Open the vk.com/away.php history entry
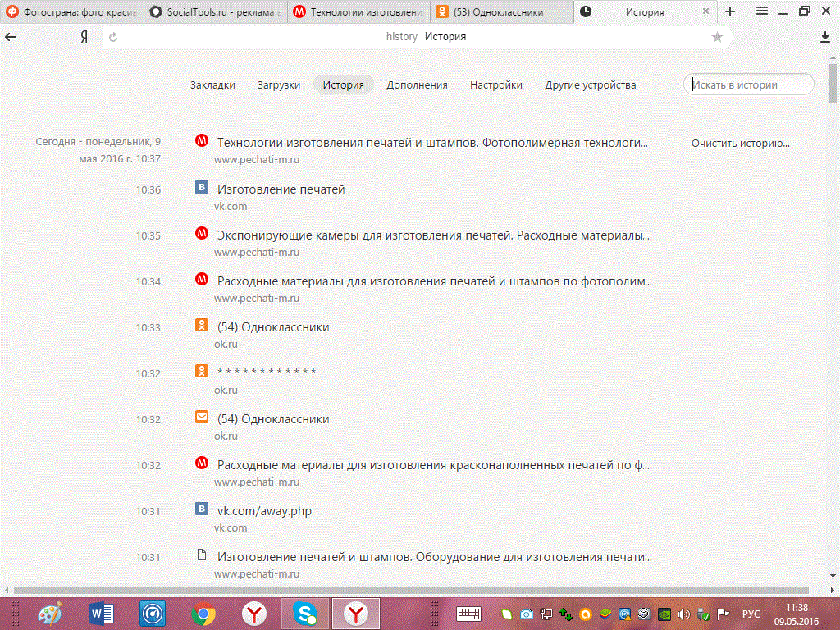Viewport: 840px width, 630px height. point(264,511)
